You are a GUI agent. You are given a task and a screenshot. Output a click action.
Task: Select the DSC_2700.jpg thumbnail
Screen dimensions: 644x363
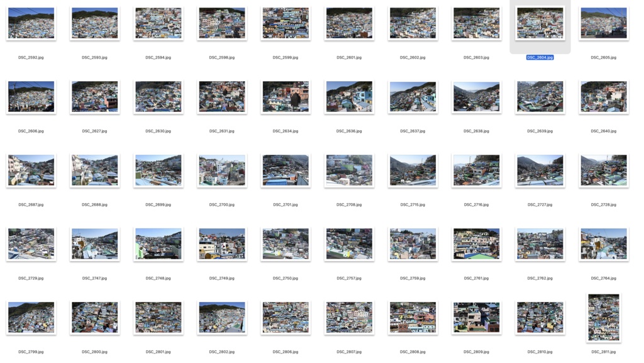[x=222, y=170]
